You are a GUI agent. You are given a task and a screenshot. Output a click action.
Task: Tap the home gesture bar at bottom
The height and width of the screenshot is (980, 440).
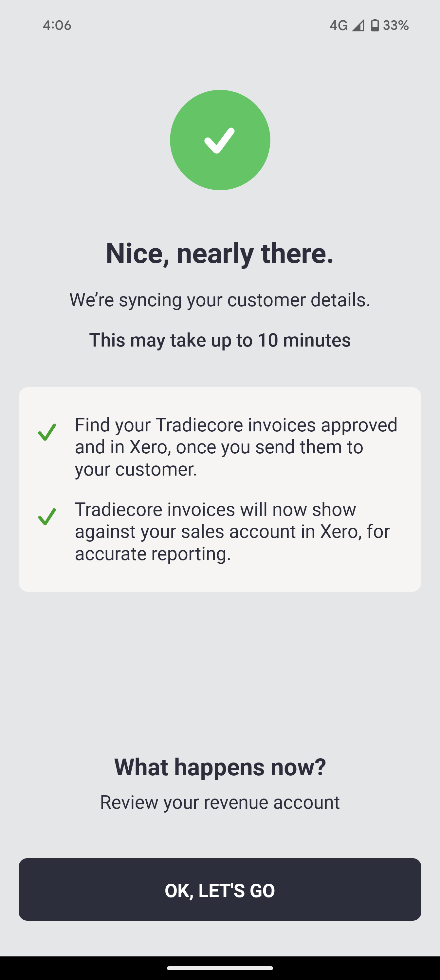pos(220,968)
